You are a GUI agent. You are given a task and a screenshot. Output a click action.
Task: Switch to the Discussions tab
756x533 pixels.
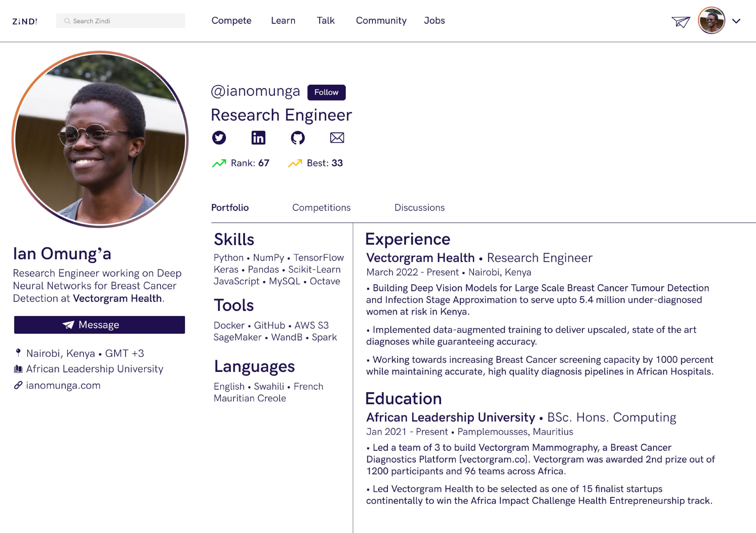420,208
